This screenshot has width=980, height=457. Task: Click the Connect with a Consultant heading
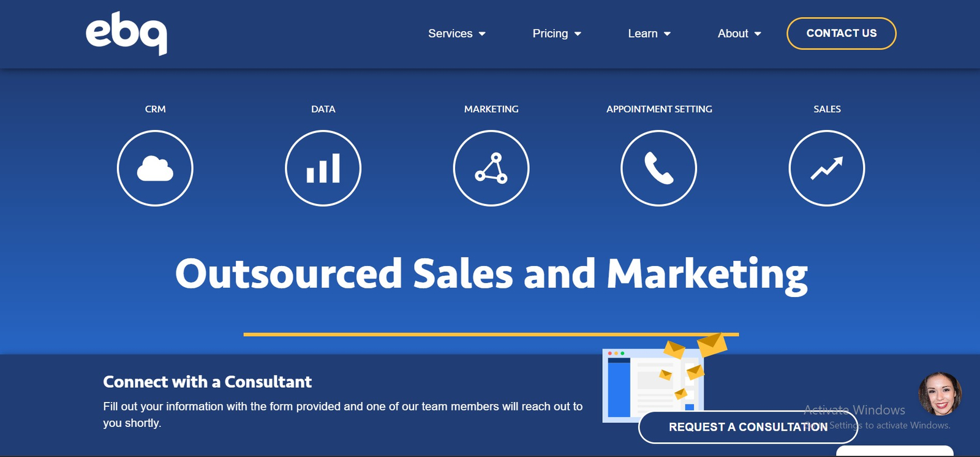point(207,382)
